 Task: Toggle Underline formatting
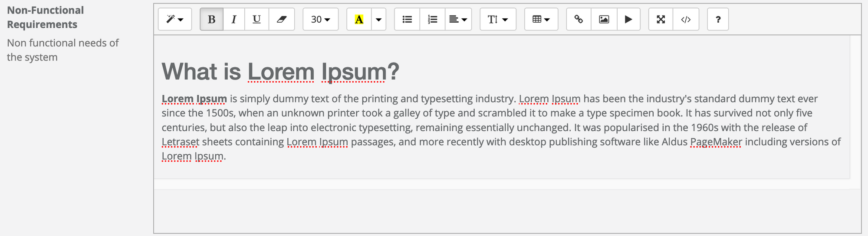coord(256,20)
